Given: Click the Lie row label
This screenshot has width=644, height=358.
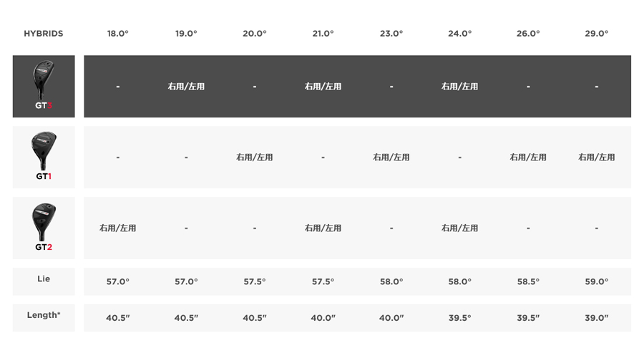Looking at the screenshot, I should point(44,279).
